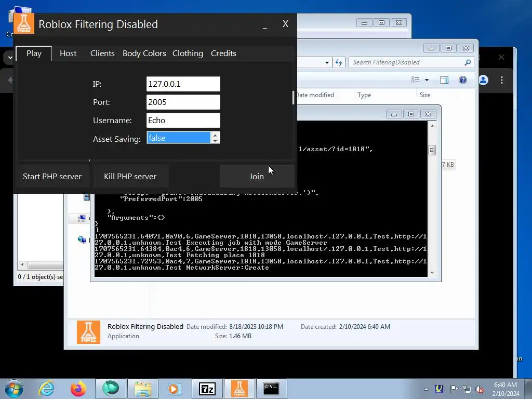Minimize the Roblox Filtering Disabled launcher
The width and height of the screenshot is (532, 399).
[x=265, y=24]
